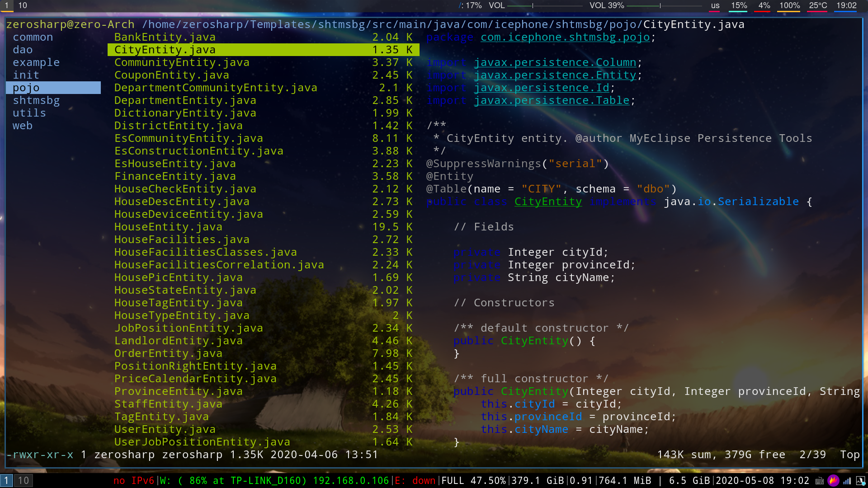Select the pojo folder
Viewport: 868px width, 488px height.
pos(26,88)
